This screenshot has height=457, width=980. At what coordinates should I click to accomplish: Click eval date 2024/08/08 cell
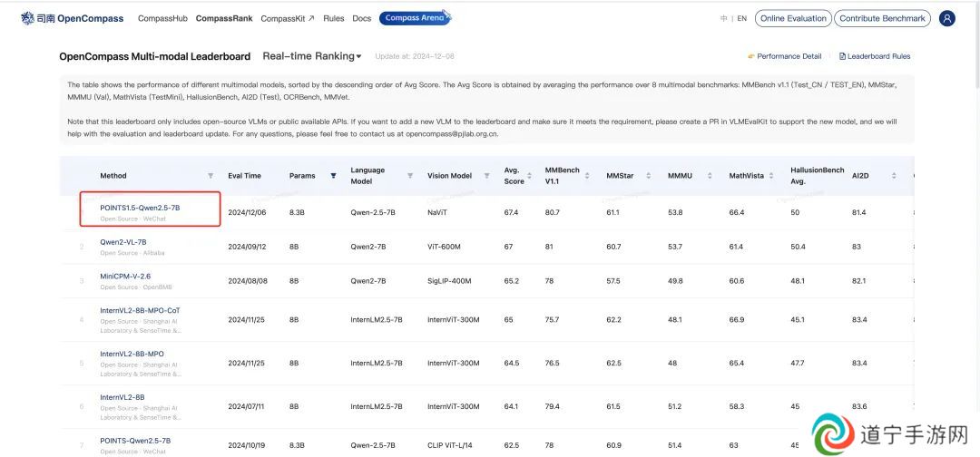click(x=248, y=282)
